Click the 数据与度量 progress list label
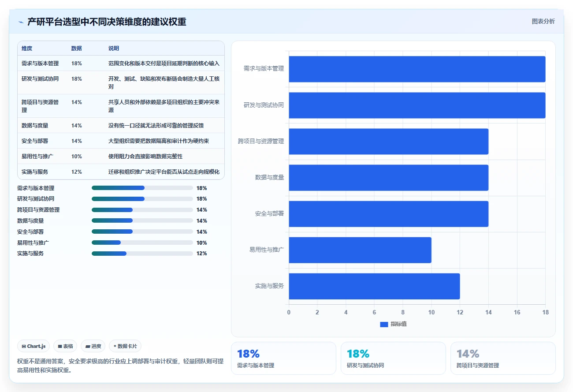The width and height of the screenshot is (573, 392). click(x=30, y=221)
